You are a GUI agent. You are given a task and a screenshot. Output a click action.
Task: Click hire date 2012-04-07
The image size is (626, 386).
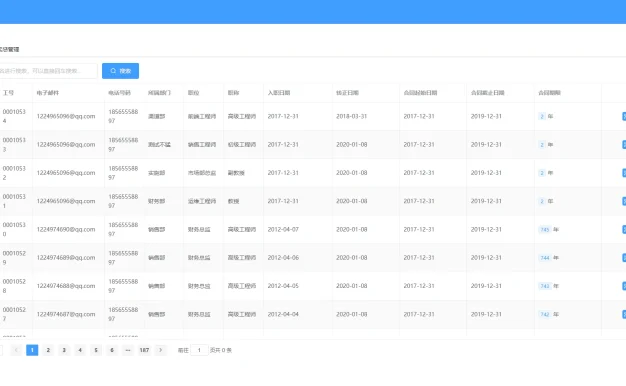(x=283, y=230)
